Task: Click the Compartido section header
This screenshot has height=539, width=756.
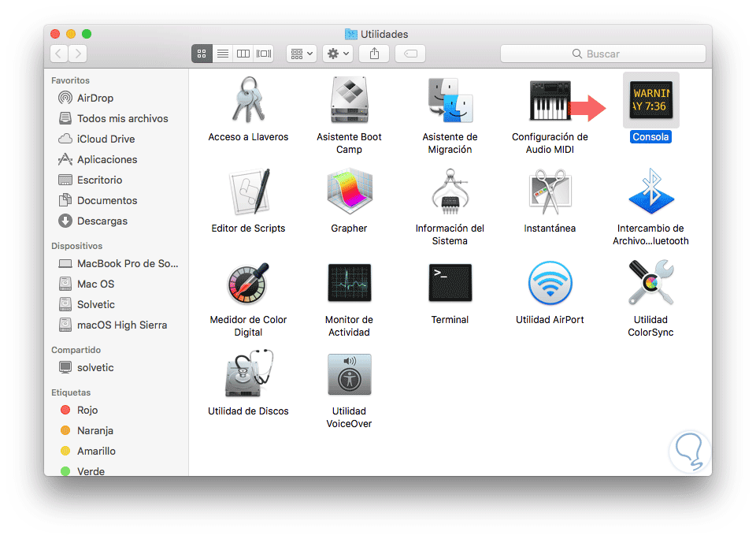Action: point(76,350)
